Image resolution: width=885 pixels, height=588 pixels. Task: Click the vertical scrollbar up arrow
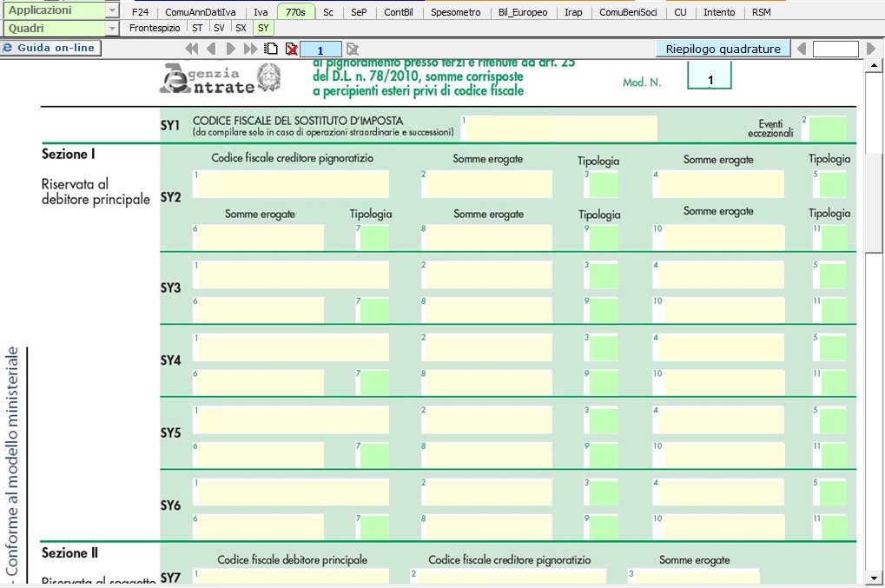pos(875,65)
